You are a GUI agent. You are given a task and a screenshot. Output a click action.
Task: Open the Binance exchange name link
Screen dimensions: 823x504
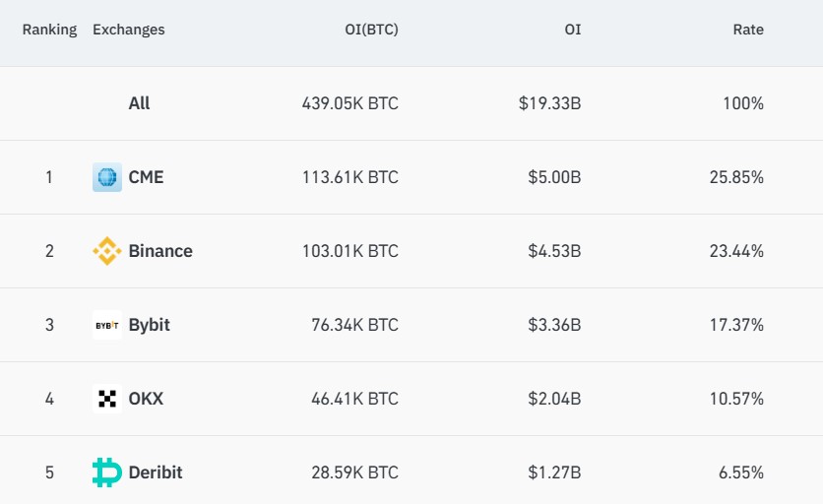[160, 251]
